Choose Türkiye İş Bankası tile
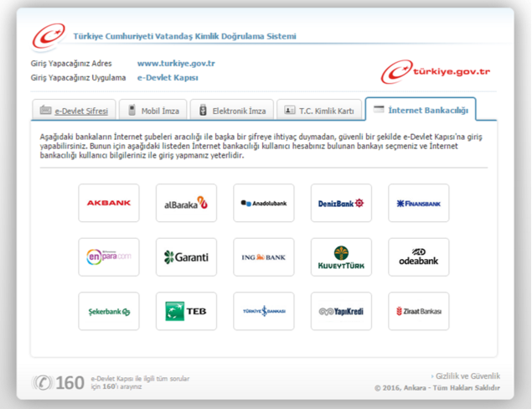Screen dimensions: 532x409 pos(264,311)
